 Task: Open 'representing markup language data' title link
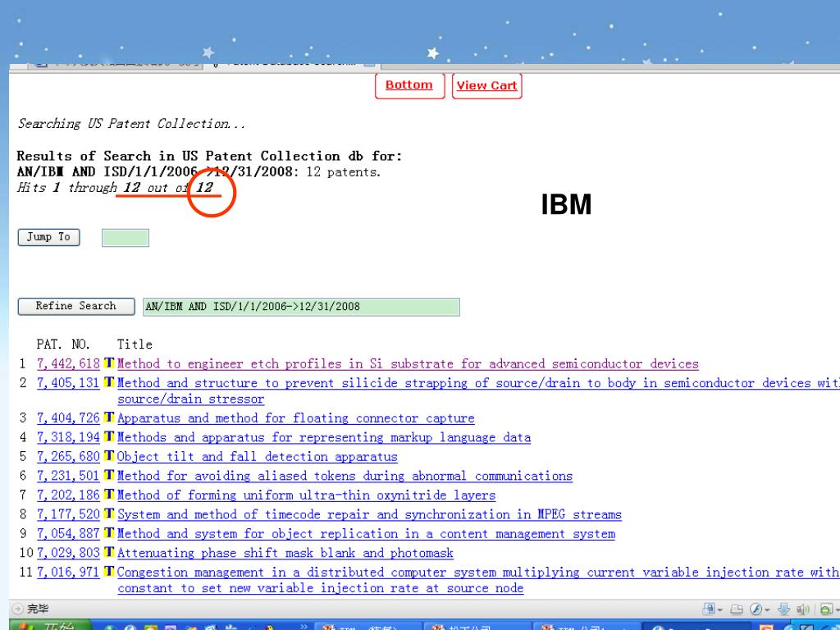point(324,438)
